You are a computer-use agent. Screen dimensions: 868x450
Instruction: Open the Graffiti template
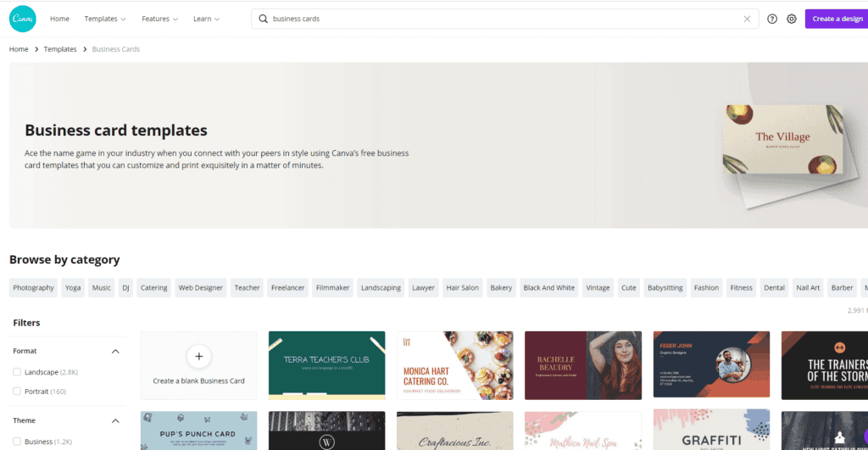(711, 430)
